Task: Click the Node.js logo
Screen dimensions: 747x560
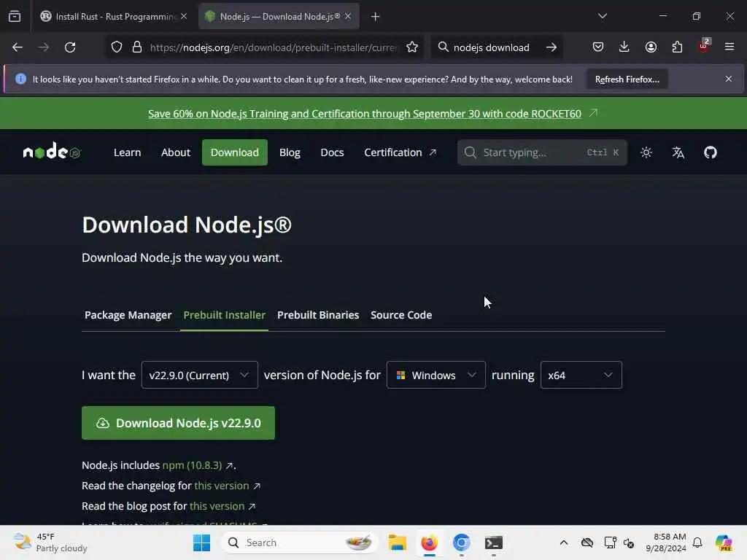Action: [x=52, y=152]
